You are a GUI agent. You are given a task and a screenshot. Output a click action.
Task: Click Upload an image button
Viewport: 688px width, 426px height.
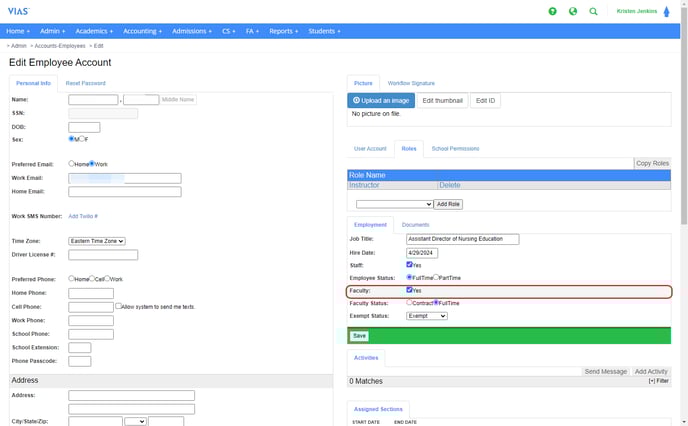click(380, 100)
